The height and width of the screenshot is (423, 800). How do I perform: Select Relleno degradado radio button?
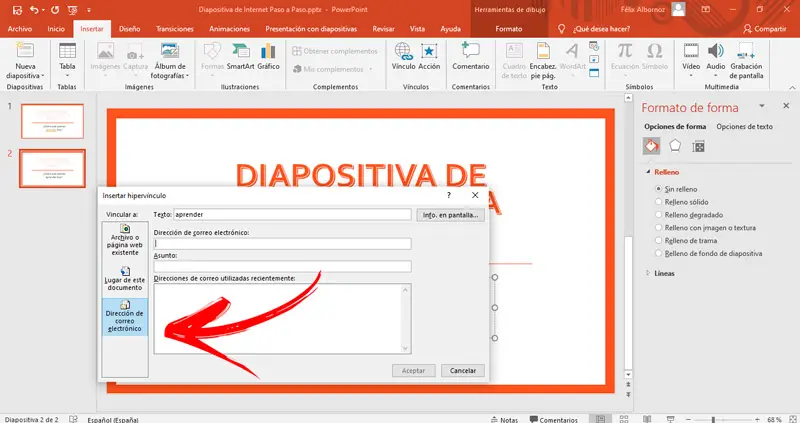click(658, 215)
